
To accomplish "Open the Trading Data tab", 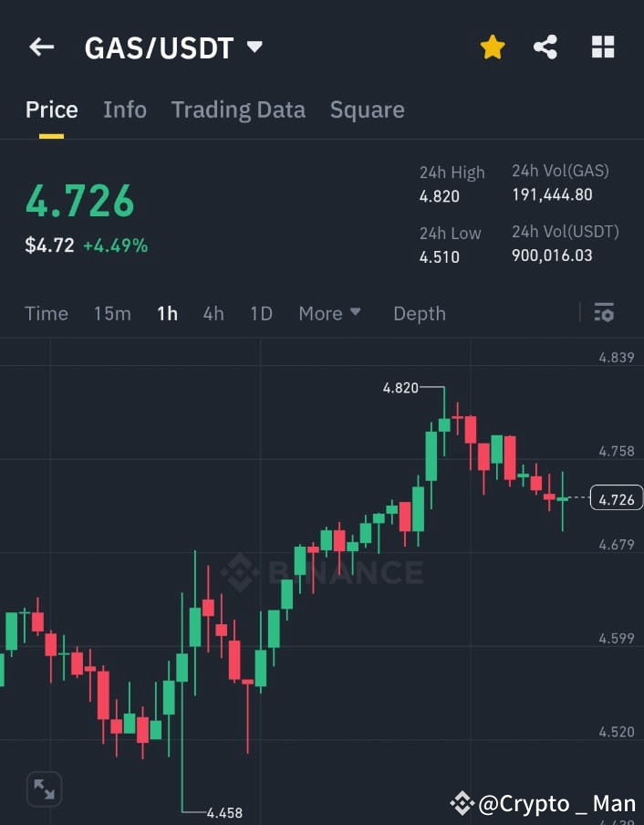I will pos(238,110).
